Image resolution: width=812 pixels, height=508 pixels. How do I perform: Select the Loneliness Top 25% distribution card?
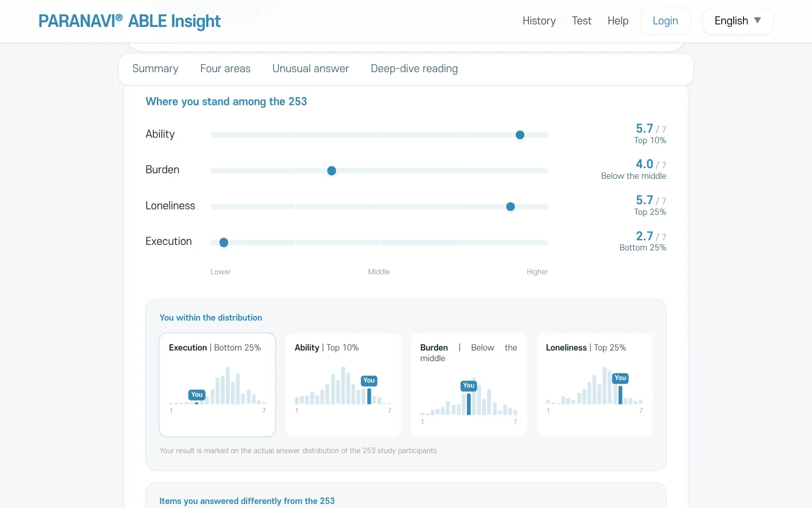(x=595, y=385)
